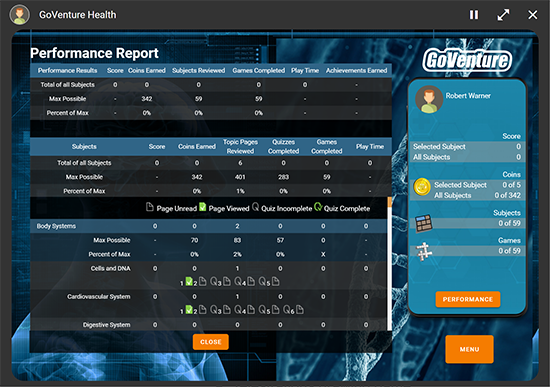Screen dimensions: 550x387
Task: Select the Body Systems subject row
Action: click(x=209, y=226)
